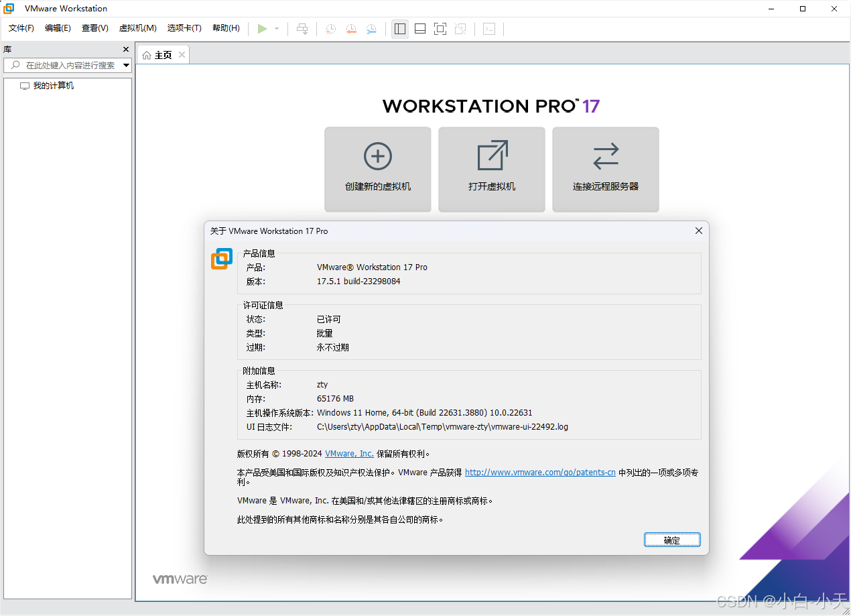Screen dimensions: 851x616
Task: Click the vmware logo at bottom left
Action: pos(180,578)
